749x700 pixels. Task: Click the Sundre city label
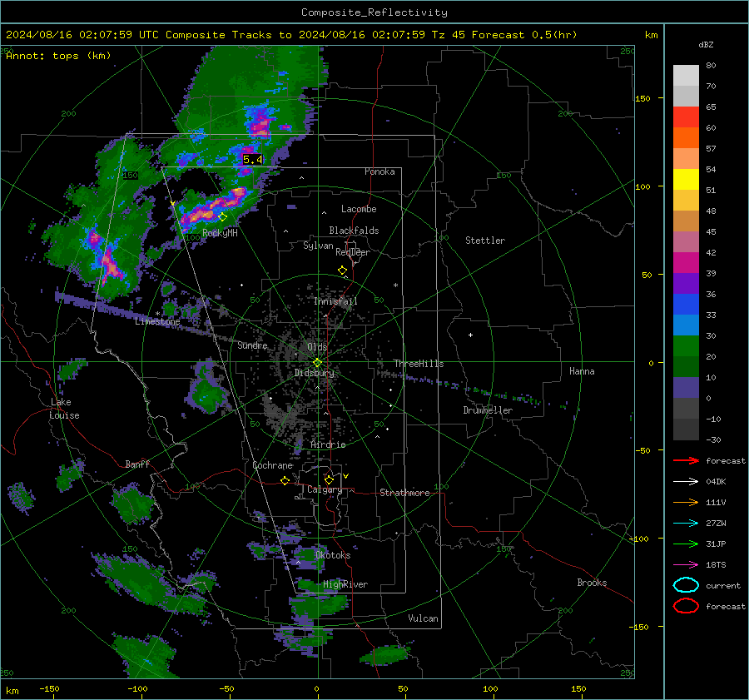click(x=253, y=345)
